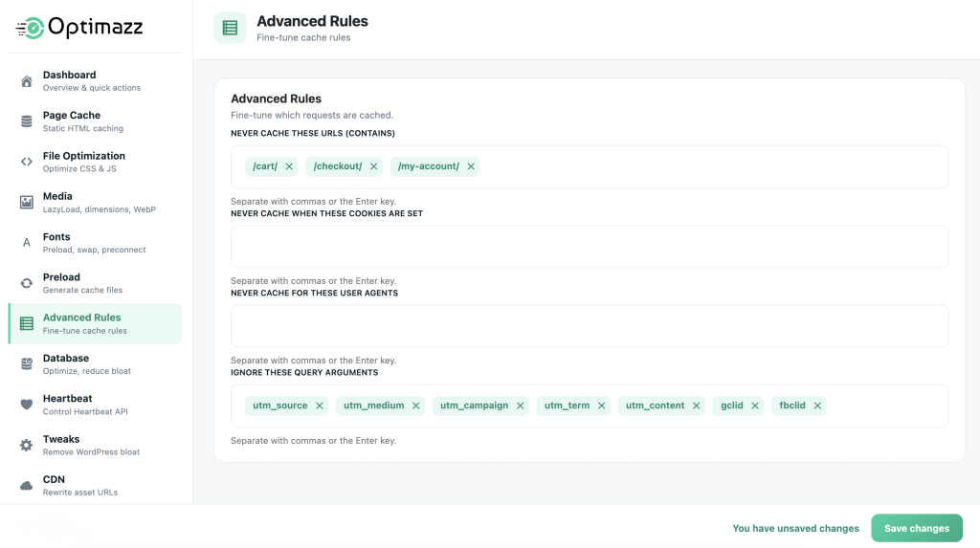The width and height of the screenshot is (980, 548).
Task: Click 'Ignore these query arguments' label
Action: 304,372
